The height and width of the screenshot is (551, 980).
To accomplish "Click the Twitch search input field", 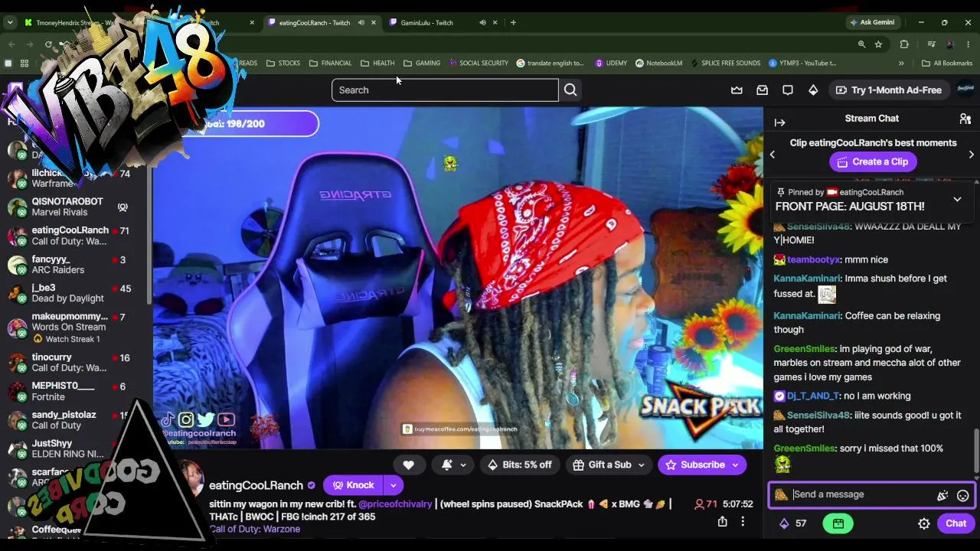I will click(x=445, y=90).
